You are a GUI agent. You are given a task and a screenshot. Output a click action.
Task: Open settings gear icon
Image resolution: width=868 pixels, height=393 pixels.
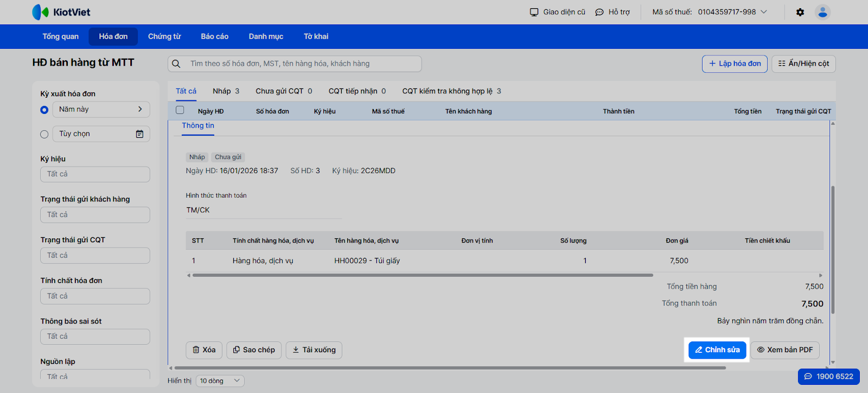coord(800,12)
